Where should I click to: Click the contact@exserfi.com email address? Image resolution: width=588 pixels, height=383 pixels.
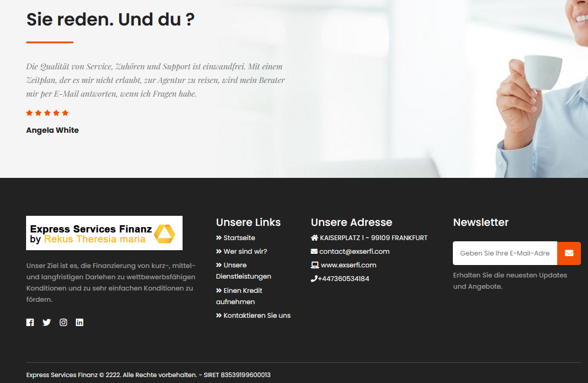point(354,251)
